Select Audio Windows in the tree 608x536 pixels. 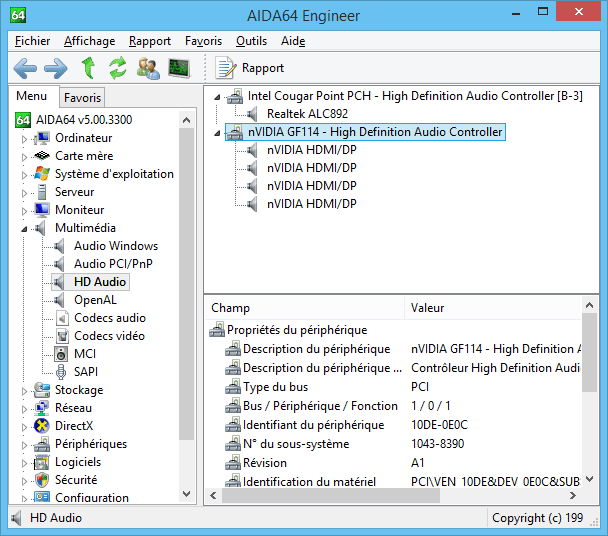click(x=115, y=246)
